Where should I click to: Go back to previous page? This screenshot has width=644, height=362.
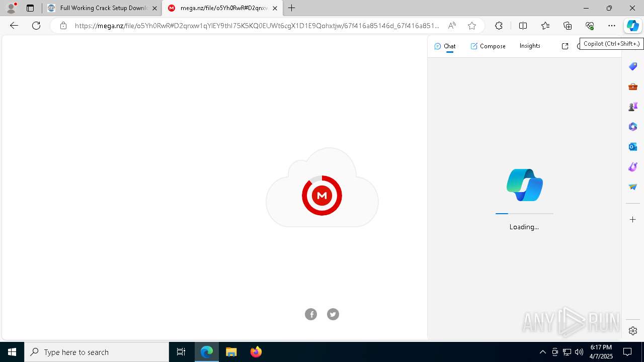tap(14, 26)
